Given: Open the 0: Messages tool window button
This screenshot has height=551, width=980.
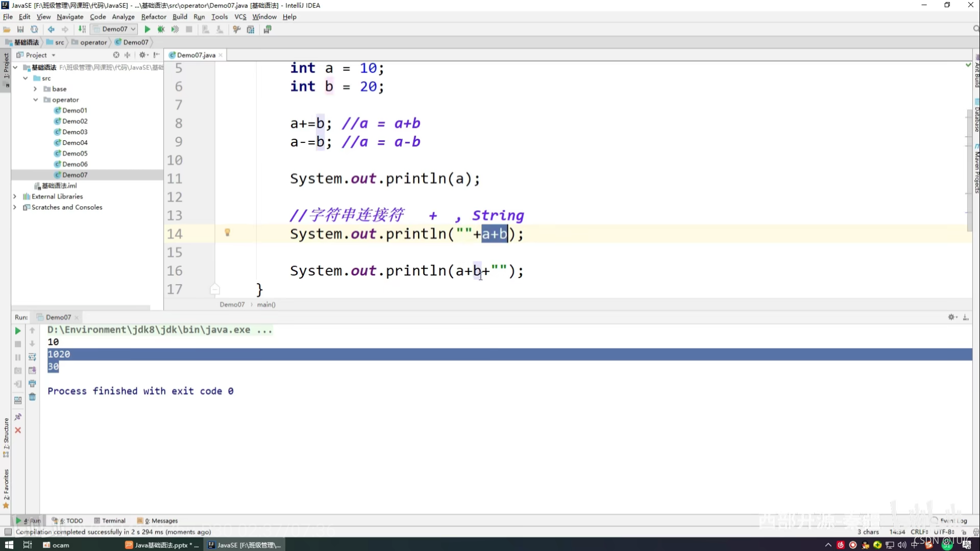Looking at the screenshot, I should (x=157, y=521).
